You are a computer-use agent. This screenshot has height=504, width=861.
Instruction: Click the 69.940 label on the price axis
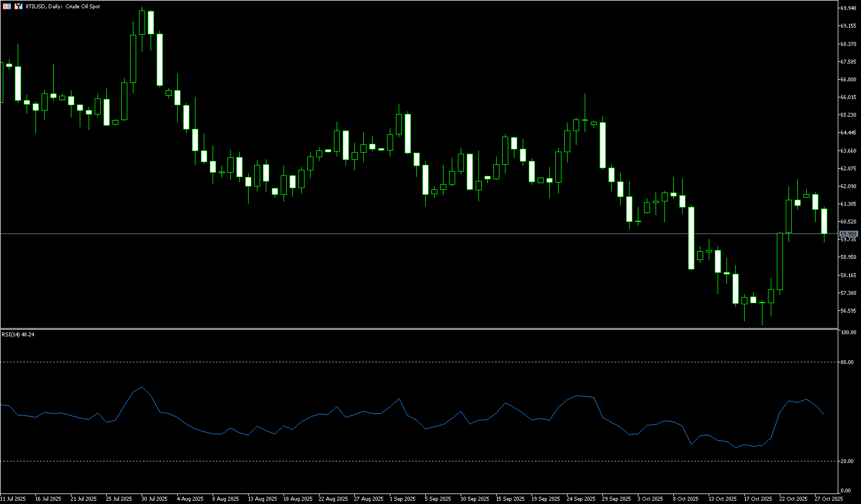[x=848, y=8]
